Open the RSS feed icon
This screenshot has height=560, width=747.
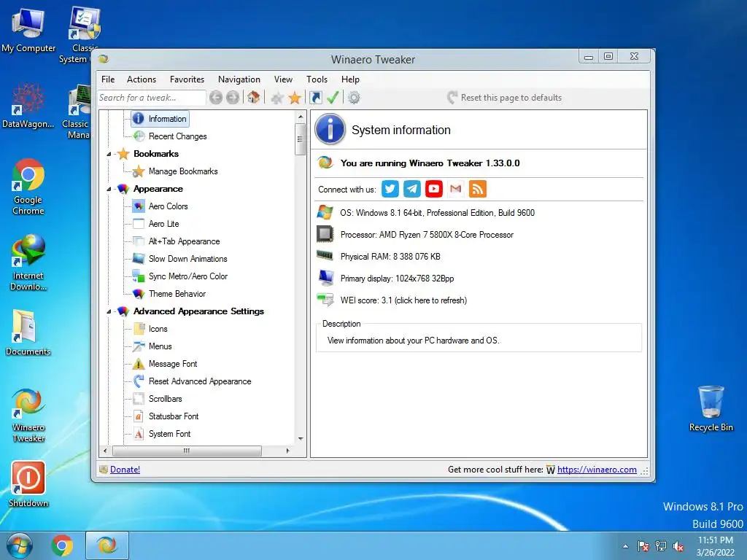477,189
